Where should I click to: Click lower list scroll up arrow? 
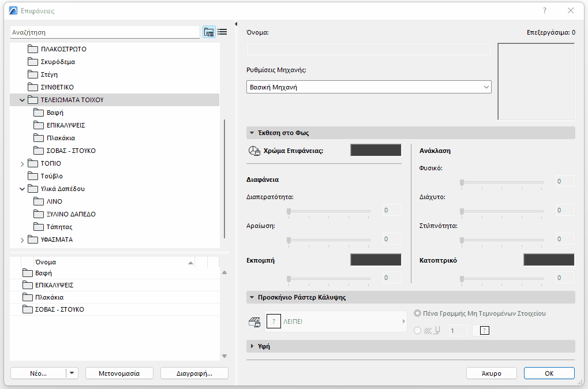tap(224, 272)
